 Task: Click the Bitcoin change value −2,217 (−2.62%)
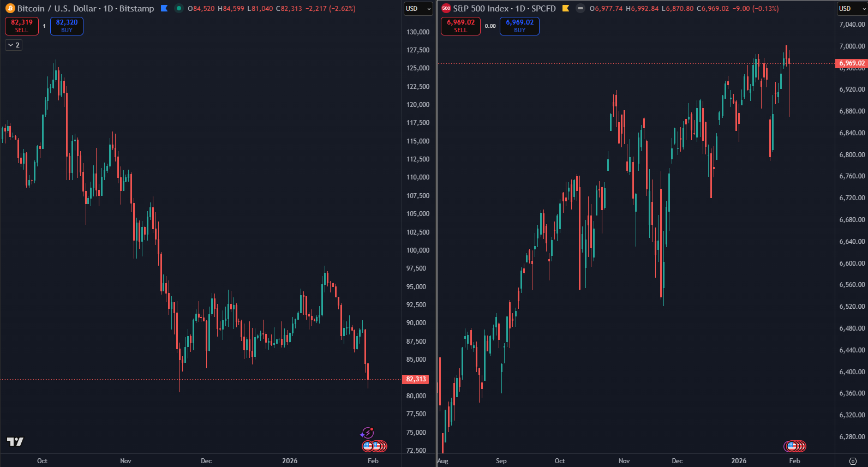click(x=330, y=9)
